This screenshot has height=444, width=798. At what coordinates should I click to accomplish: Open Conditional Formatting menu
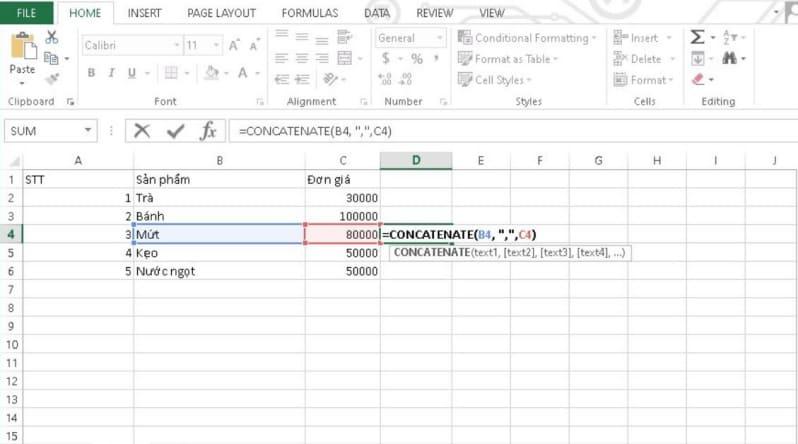[527, 38]
